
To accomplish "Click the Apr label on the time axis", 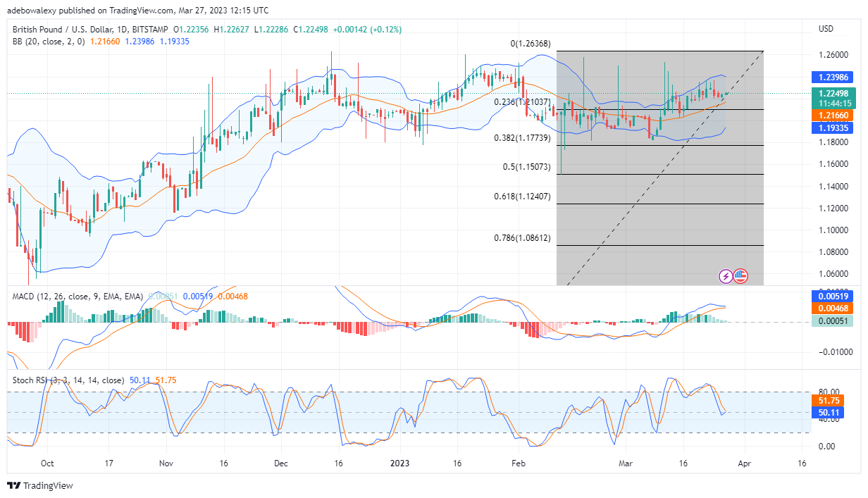I will tap(745, 463).
